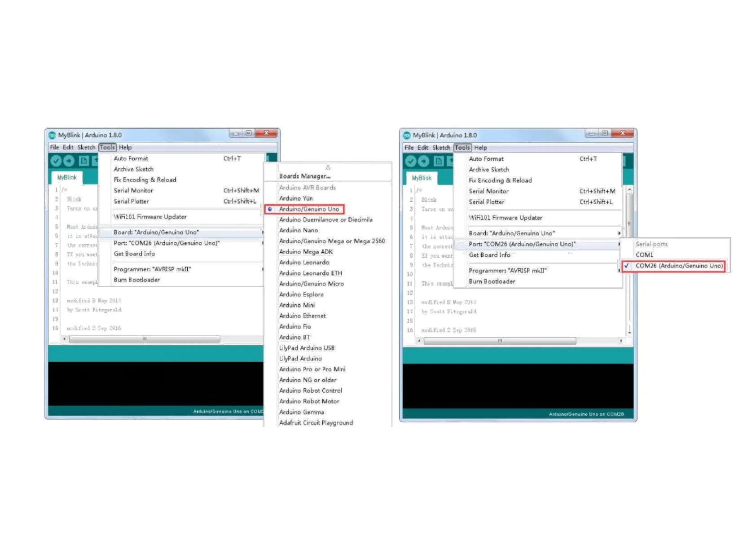Image resolution: width=756 pixels, height=535 pixels.
Task: Switch to MyBlink tab in the serial-ports window
Action: point(422,178)
